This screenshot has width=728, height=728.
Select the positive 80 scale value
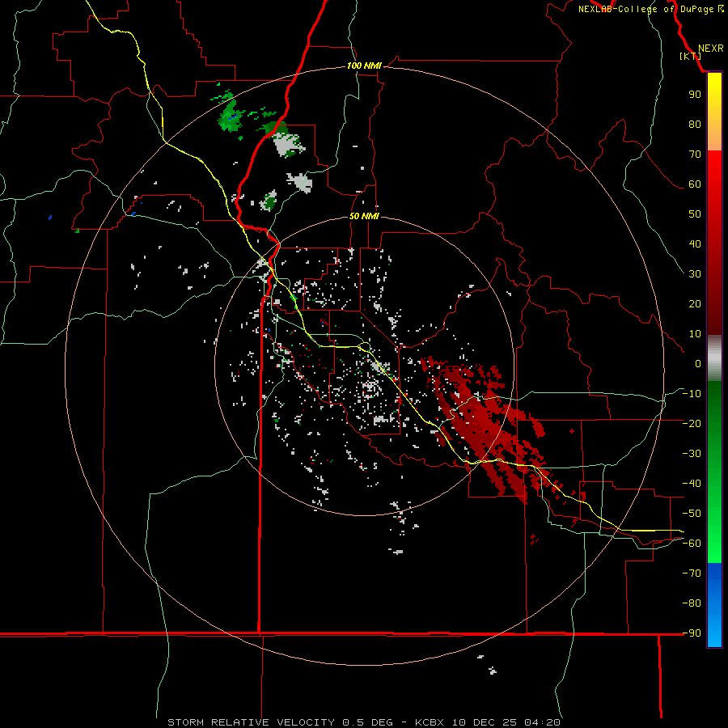695,125
